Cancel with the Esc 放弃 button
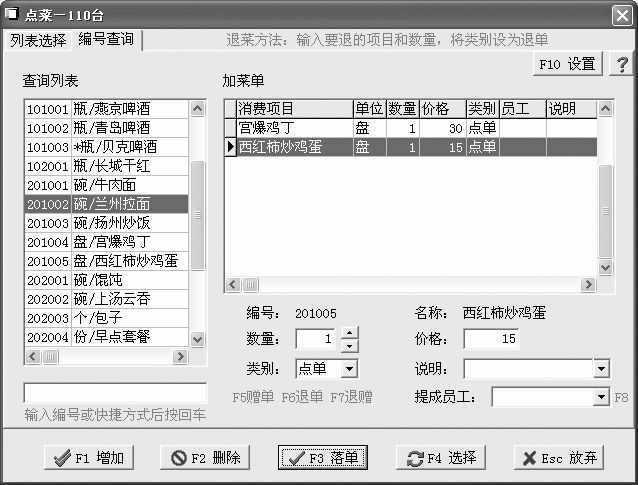638x485 pixels. point(558,458)
